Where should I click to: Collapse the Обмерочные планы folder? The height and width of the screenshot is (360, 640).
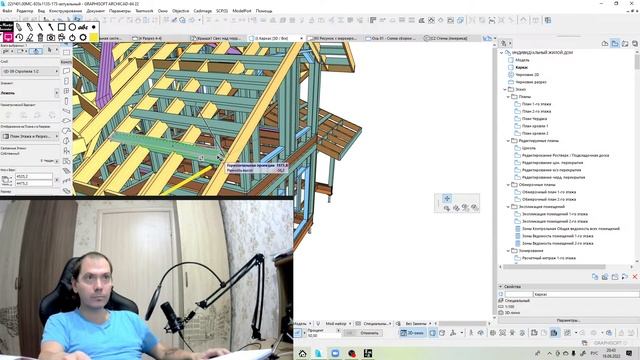(509, 185)
